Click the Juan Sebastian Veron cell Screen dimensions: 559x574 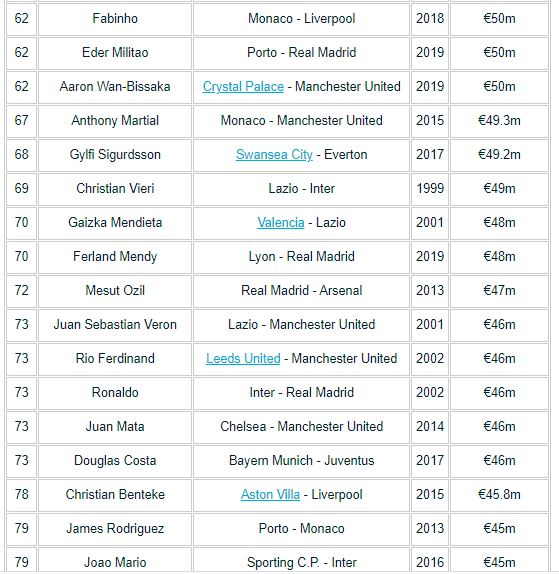coord(115,324)
